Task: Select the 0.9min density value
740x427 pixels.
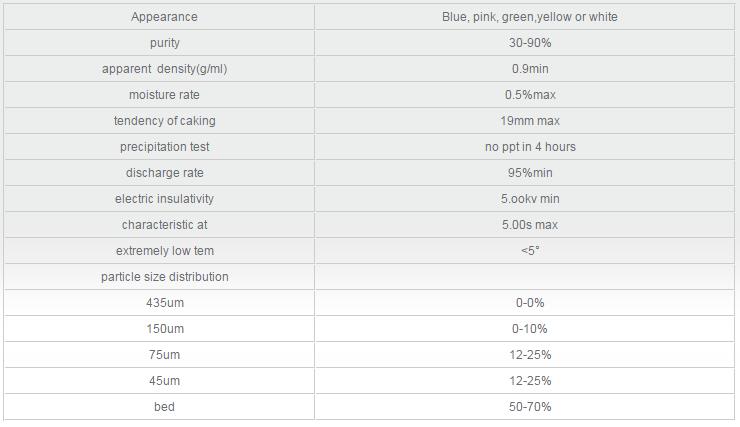Action: [x=530, y=69]
